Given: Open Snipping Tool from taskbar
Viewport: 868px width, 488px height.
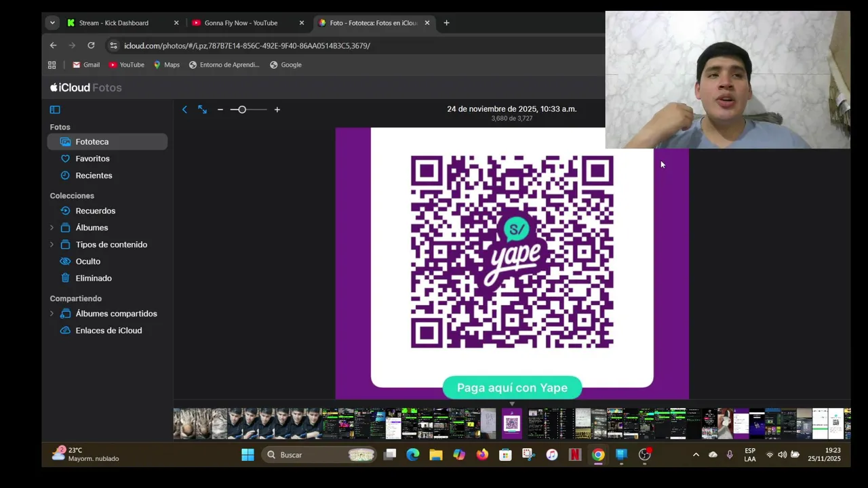Looking at the screenshot, I should pyautogui.click(x=528, y=455).
